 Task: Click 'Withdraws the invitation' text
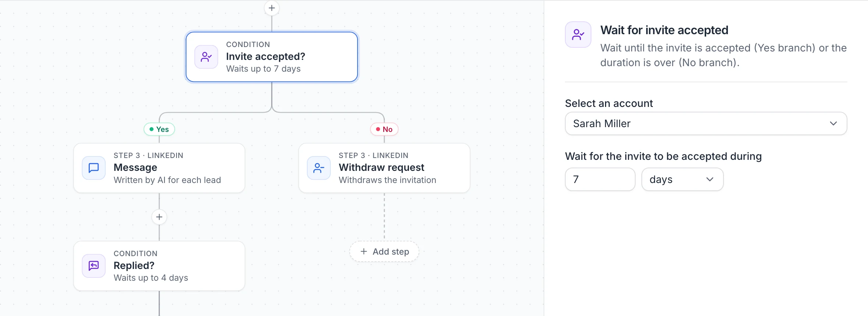(387, 180)
